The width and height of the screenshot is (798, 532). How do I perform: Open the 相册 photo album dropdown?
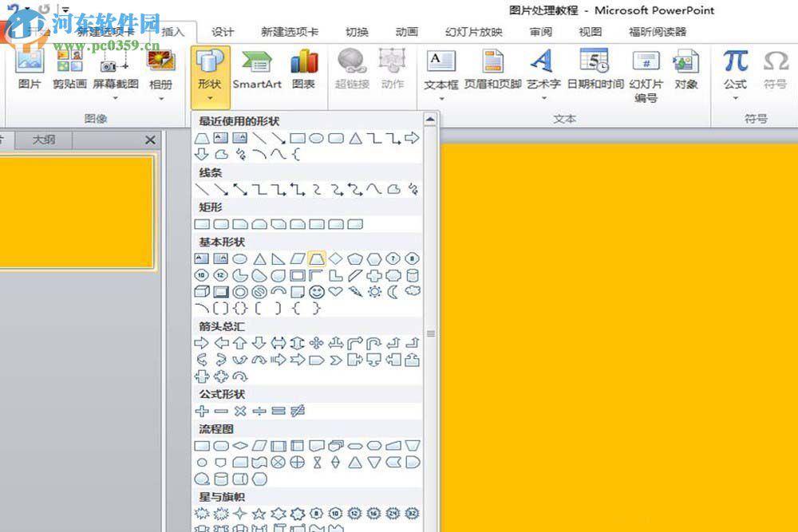[x=161, y=73]
